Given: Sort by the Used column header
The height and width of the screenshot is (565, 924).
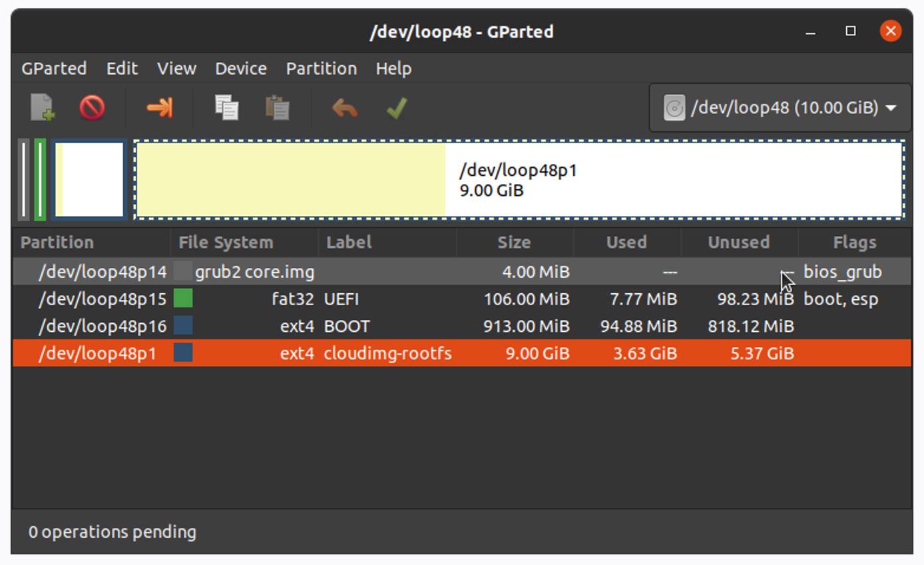Looking at the screenshot, I should (626, 243).
